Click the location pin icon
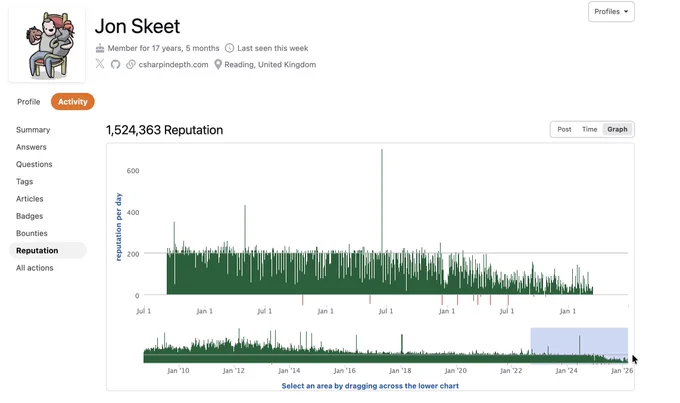Screen dimensions: 680x403 218,65
